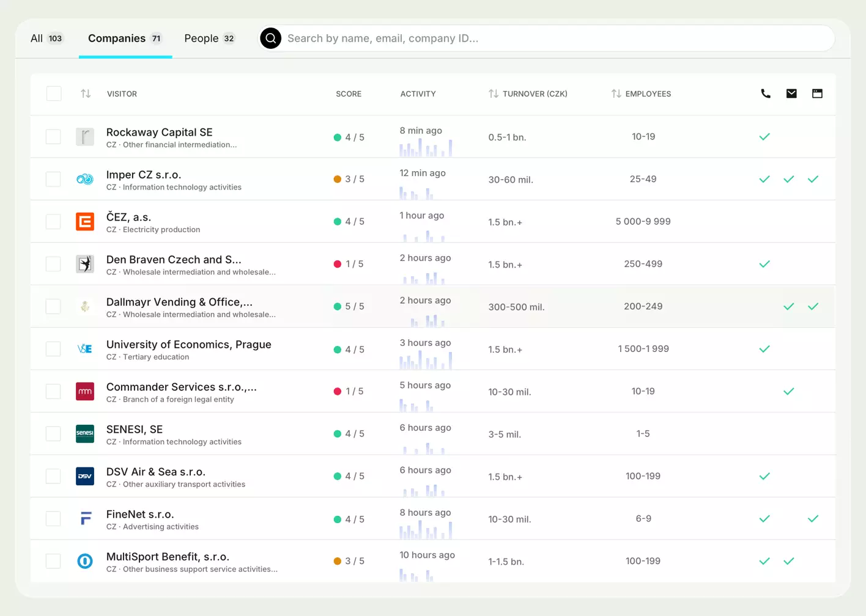Screen dimensions: 866x616
Task: Click the Dallmayr Vending logo
Action: 85,306
